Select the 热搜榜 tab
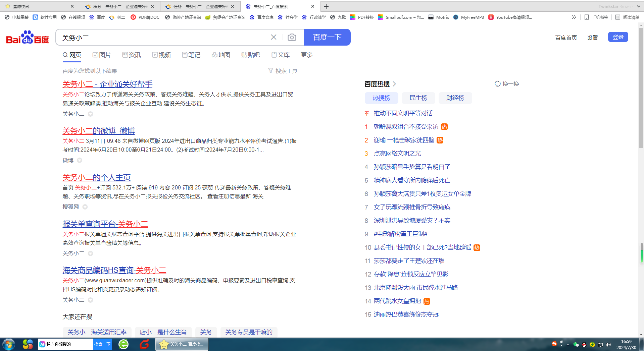Image resolution: width=644 pixels, height=351 pixels. click(382, 98)
